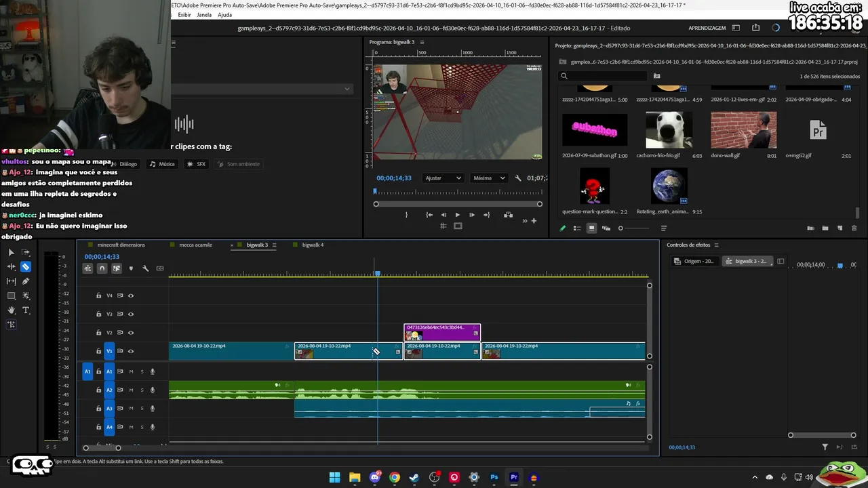Create a new bin in Project panel
The height and width of the screenshot is (488, 868).
point(825,228)
